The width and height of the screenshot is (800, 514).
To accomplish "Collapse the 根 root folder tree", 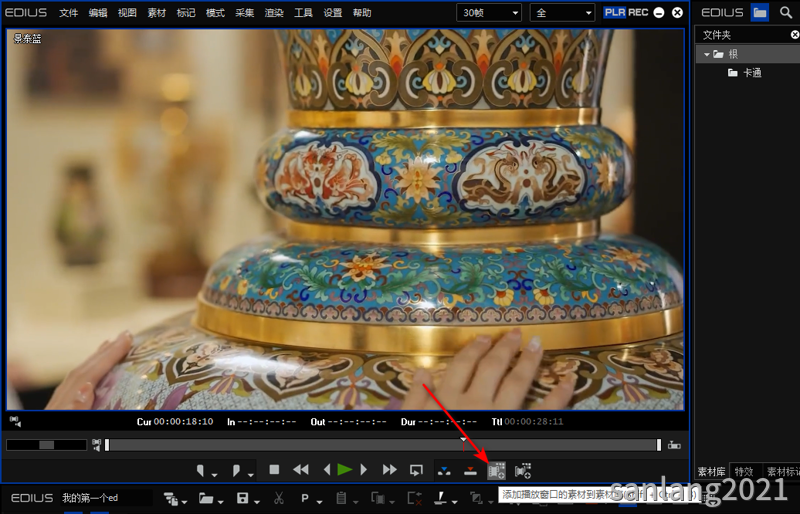I will point(707,54).
